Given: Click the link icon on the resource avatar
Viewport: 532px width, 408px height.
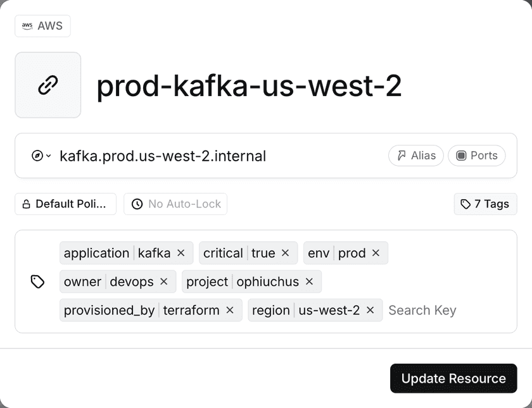Looking at the screenshot, I should [48, 85].
